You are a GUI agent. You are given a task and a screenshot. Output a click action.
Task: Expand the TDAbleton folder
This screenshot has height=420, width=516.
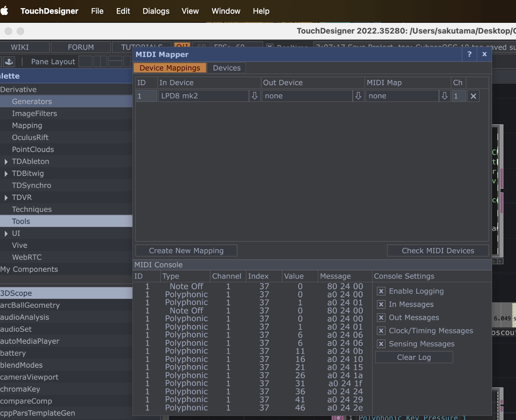pos(6,162)
